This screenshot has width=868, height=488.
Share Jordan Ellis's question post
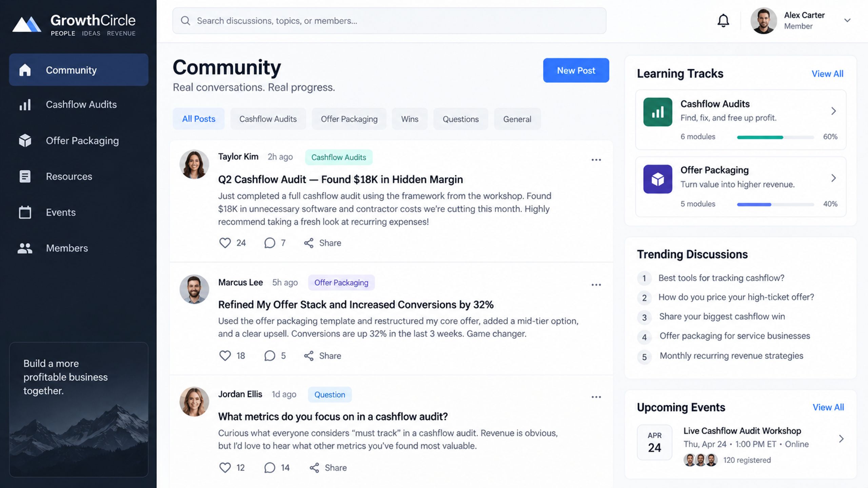click(x=328, y=468)
